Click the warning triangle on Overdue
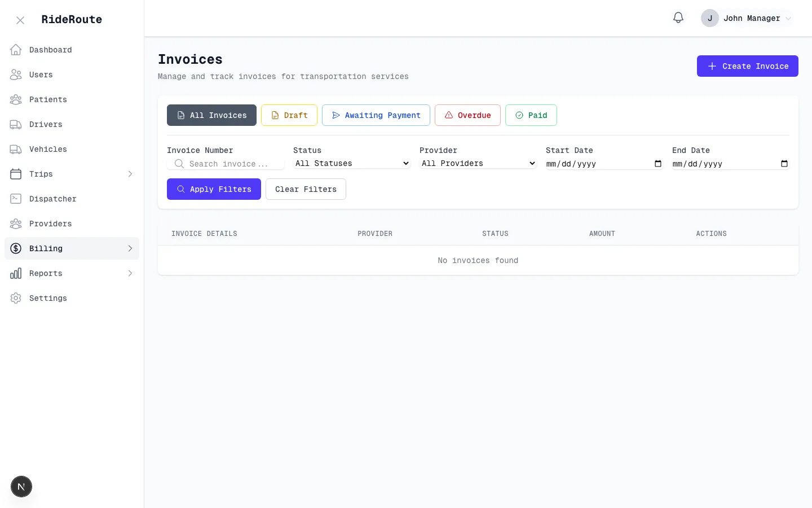 pyautogui.click(x=449, y=115)
